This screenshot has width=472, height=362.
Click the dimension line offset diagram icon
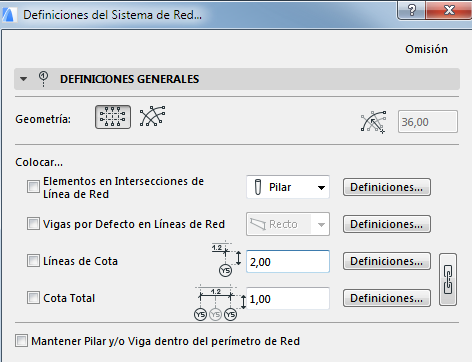point(226,258)
